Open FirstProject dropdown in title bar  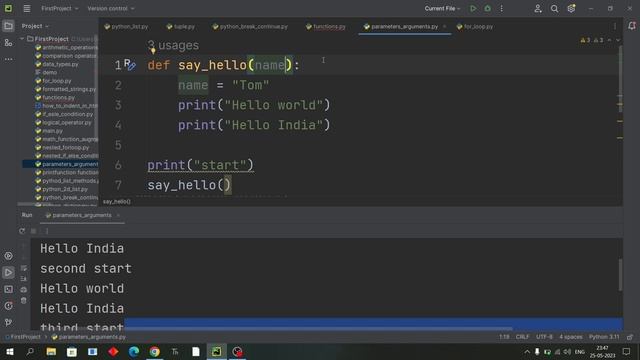pyautogui.click(x=60, y=8)
